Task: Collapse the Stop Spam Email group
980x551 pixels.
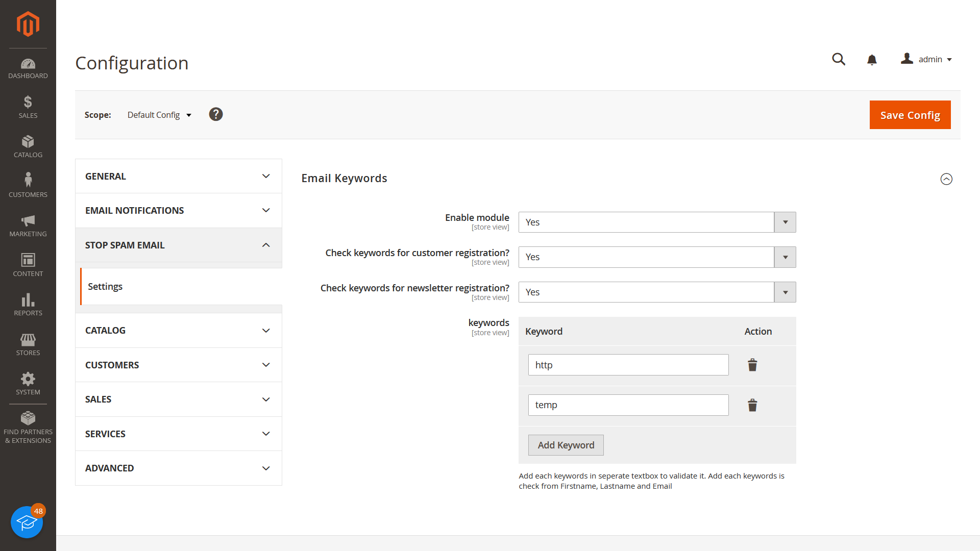Action: (x=178, y=245)
